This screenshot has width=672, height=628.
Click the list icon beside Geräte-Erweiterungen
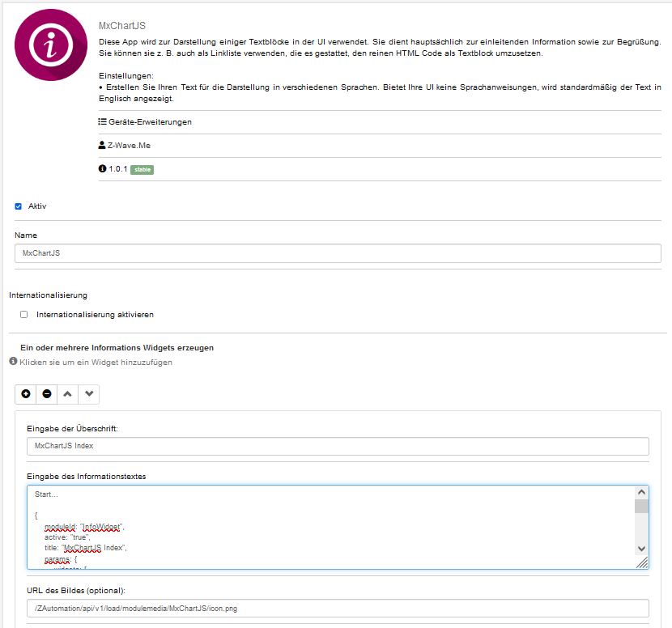coord(102,122)
